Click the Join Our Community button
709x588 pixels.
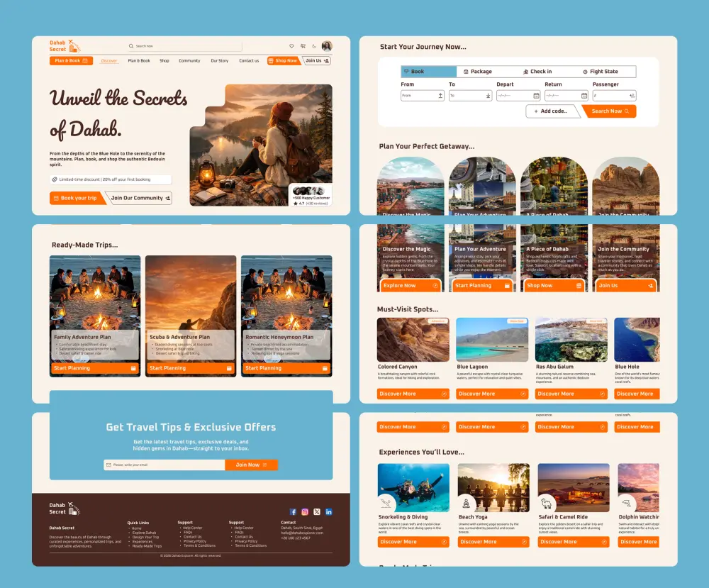pyautogui.click(x=140, y=198)
